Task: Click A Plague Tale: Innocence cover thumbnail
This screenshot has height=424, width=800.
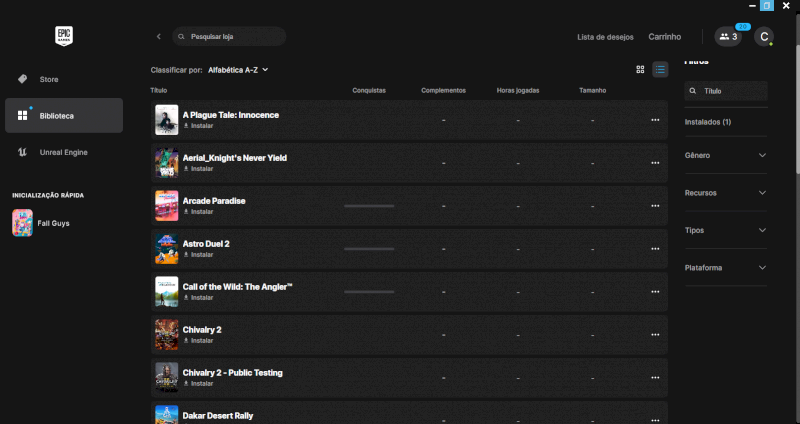Action: [x=167, y=120]
